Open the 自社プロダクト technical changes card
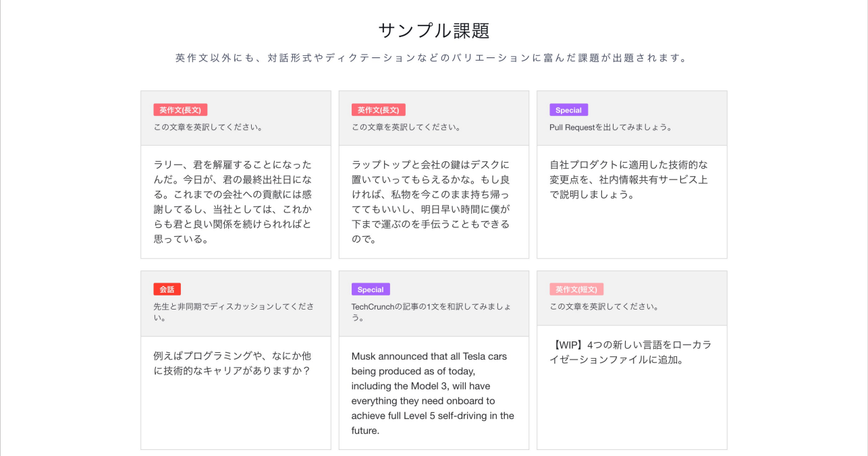Screen dimensions: 868x456 point(632,175)
